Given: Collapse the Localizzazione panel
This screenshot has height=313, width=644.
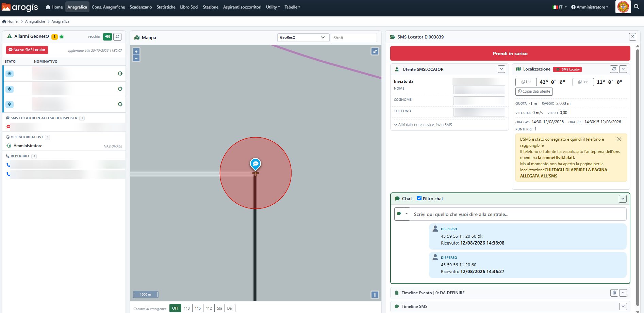Looking at the screenshot, I should pyautogui.click(x=623, y=69).
